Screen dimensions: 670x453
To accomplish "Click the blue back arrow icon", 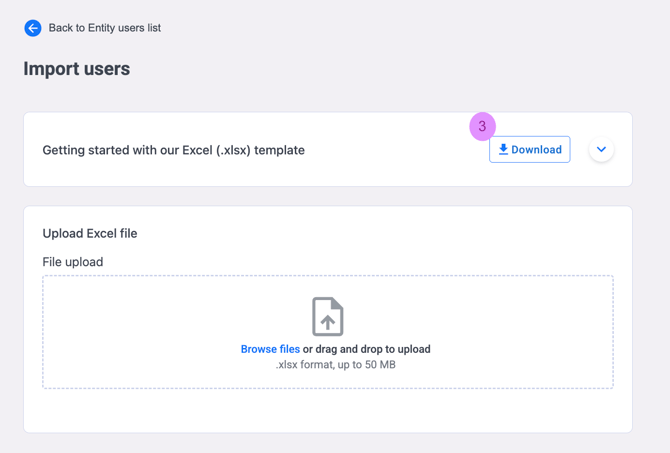I will (33, 28).
